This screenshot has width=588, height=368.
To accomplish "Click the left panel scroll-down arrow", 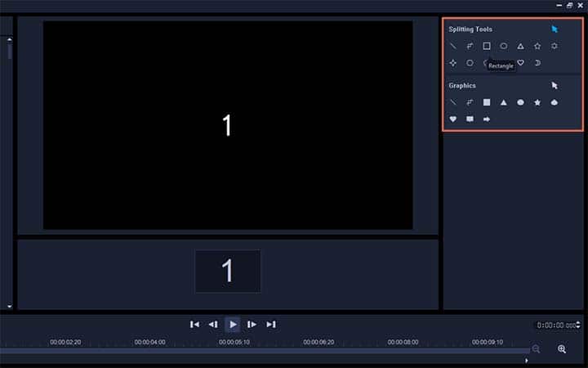I will coord(9,306).
